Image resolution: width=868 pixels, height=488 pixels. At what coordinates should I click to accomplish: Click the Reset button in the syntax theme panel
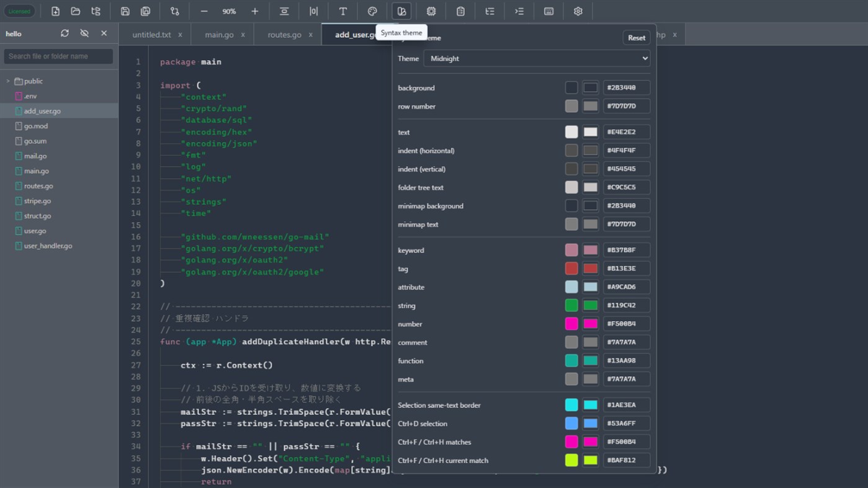tap(636, 38)
